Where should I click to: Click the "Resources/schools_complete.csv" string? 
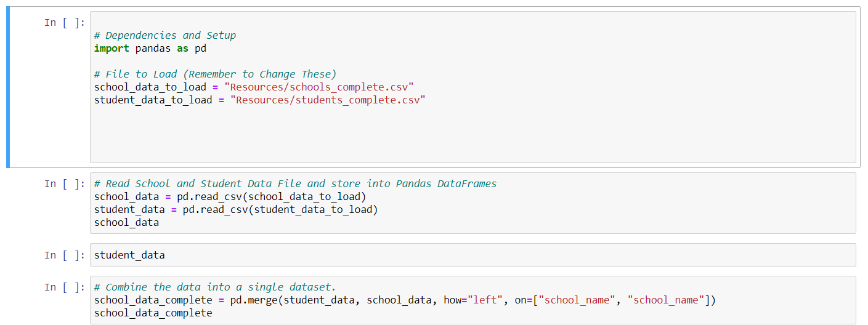(318, 87)
